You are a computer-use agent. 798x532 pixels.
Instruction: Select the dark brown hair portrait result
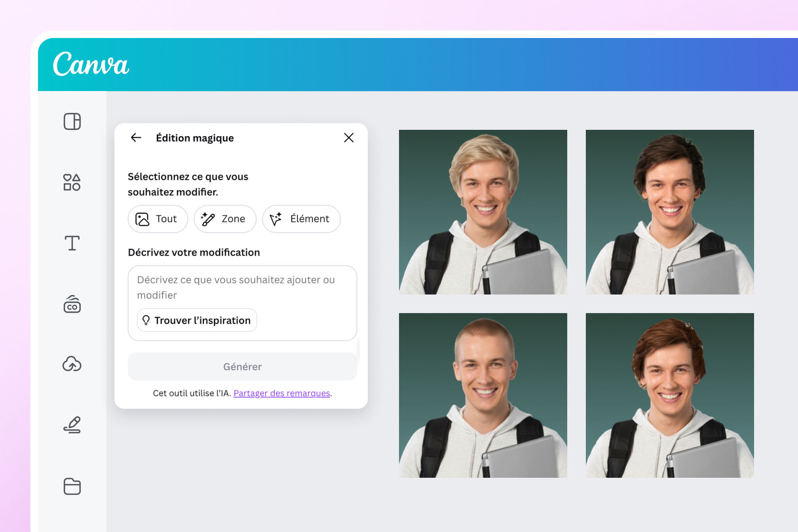pos(670,212)
